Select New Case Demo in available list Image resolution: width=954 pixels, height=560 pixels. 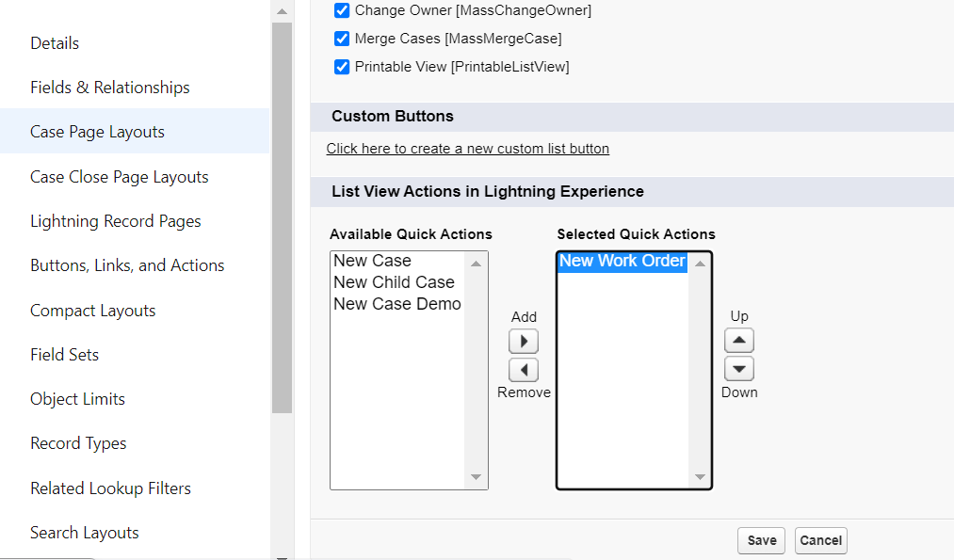(397, 304)
